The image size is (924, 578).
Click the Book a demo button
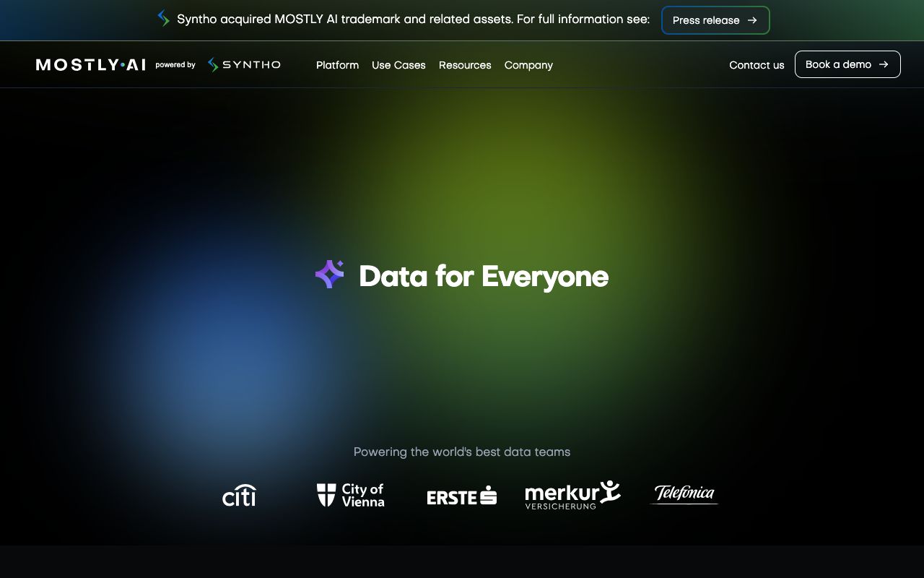(847, 64)
